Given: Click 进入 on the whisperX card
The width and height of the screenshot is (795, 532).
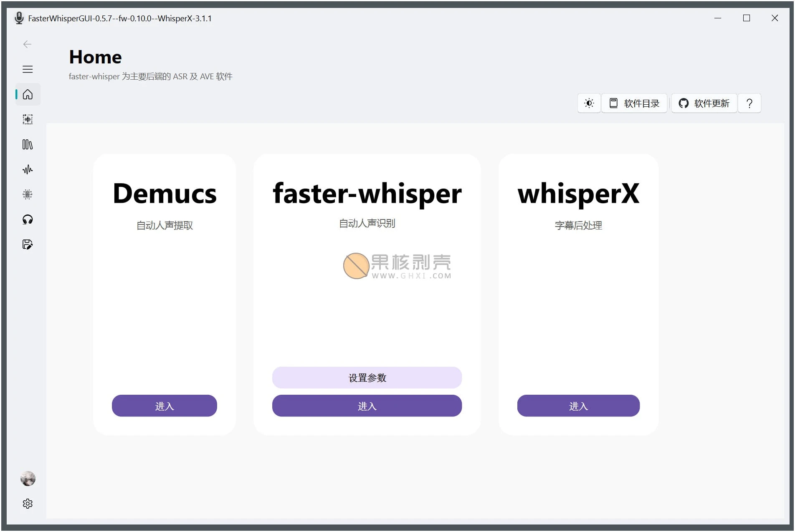Looking at the screenshot, I should pos(578,406).
